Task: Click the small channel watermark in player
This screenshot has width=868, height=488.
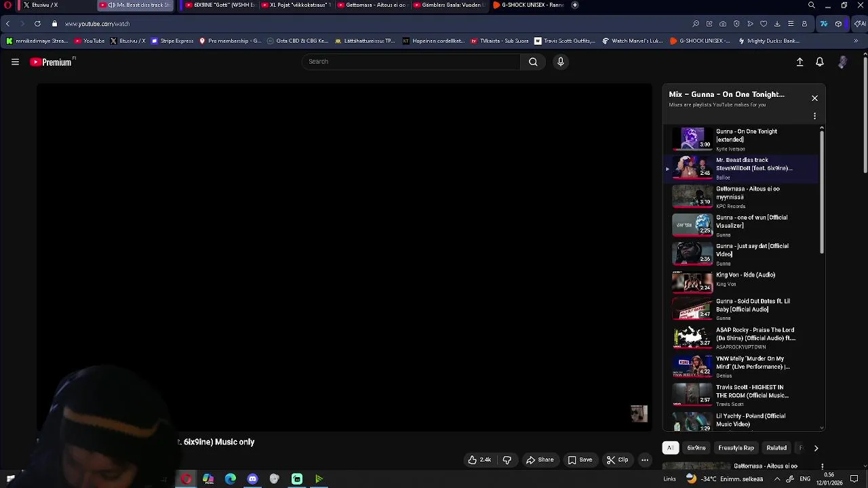Action: point(639,413)
